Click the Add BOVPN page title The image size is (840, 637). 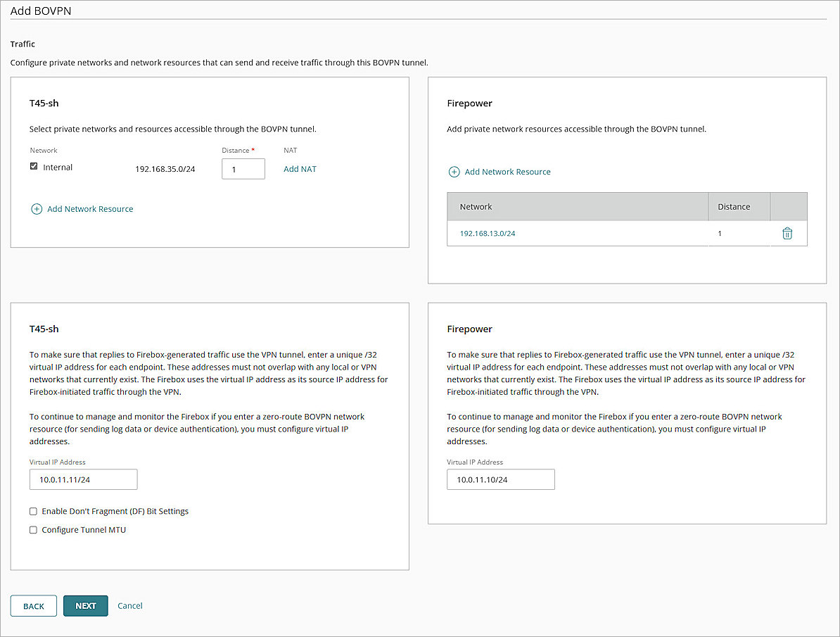point(41,11)
